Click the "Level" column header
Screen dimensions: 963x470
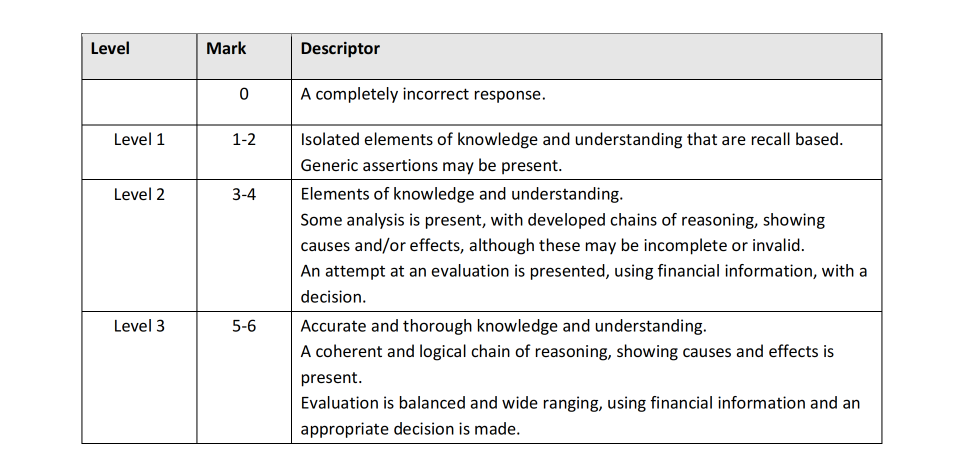tap(110, 48)
